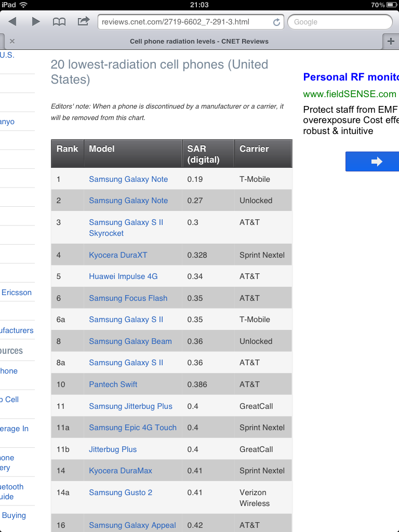Click the SAR (digital) column header

point(208,153)
